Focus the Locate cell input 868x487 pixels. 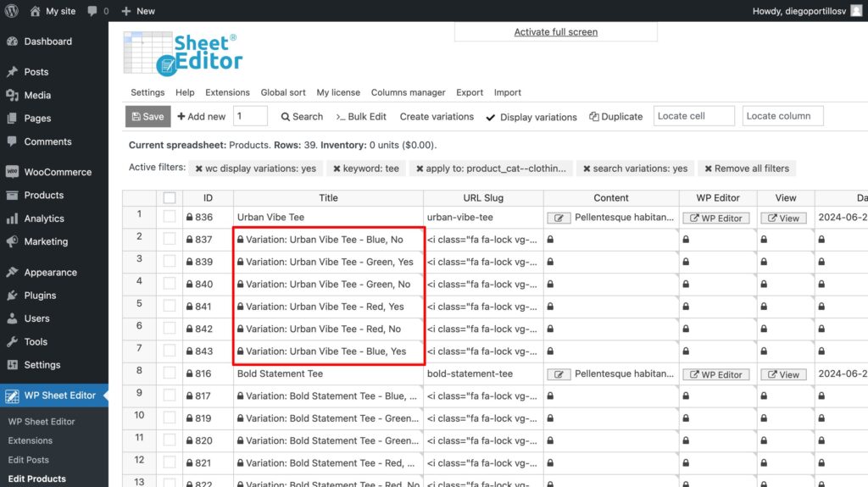point(693,116)
